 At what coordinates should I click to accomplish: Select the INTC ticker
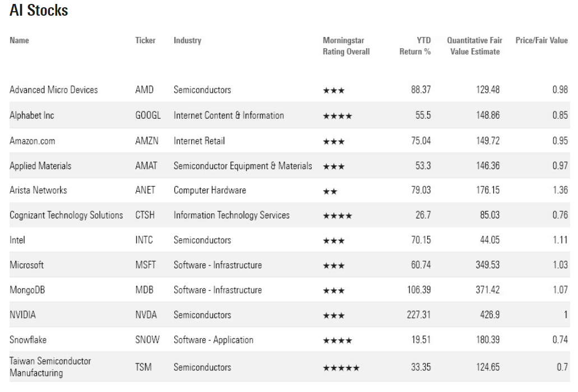(144, 240)
